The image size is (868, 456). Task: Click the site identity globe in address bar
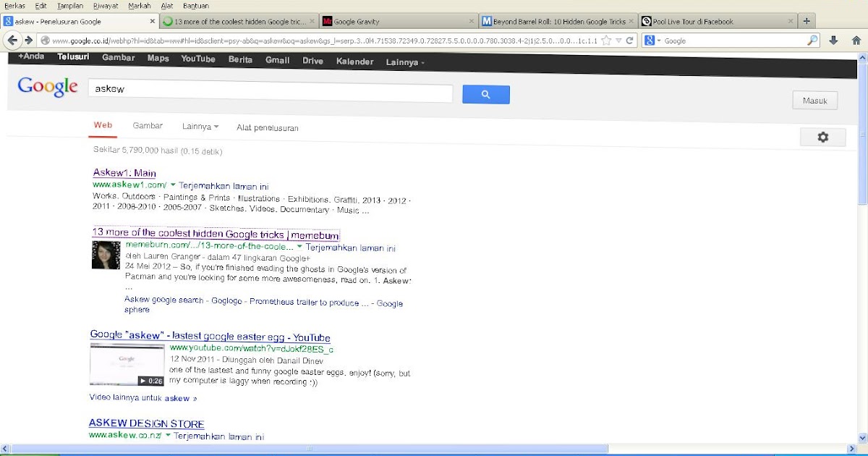coord(45,41)
